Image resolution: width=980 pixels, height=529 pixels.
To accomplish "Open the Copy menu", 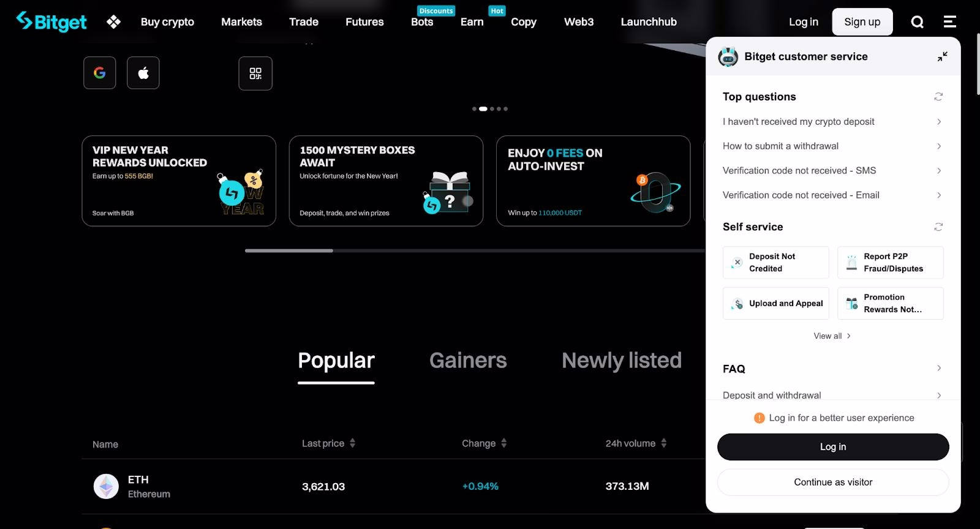I will (524, 22).
